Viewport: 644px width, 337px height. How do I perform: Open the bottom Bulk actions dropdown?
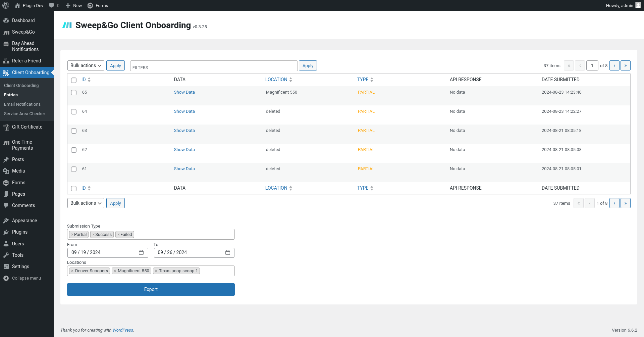point(86,203)
